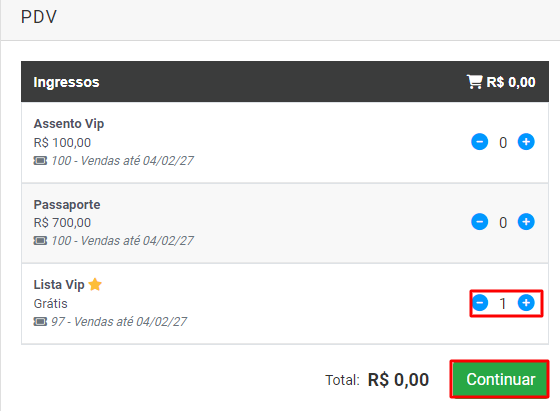Select the Lista Vip ticket title
The image size is (560, 411).
59,285
